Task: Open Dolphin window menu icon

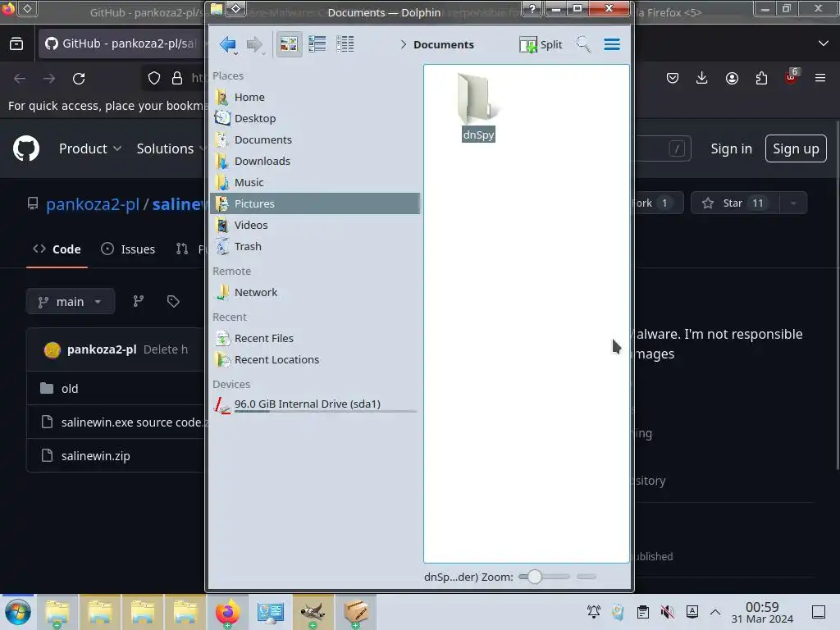Action: 217,8
